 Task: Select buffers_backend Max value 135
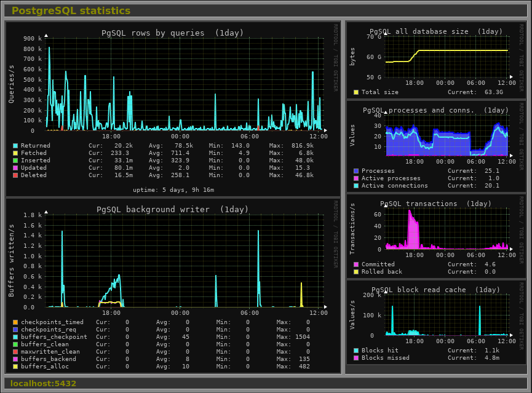[304, 359]
